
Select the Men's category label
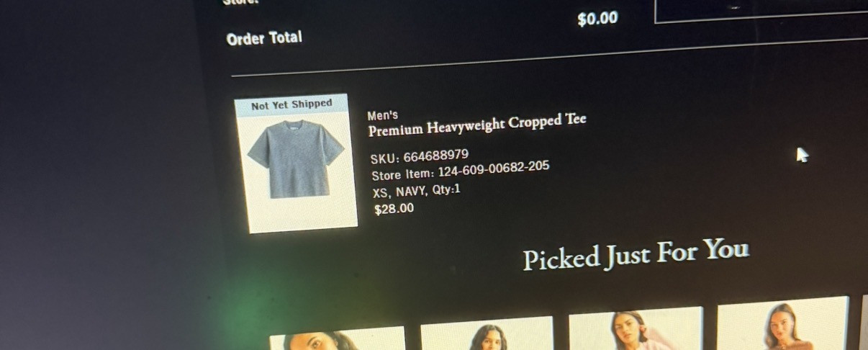tap(382, 115)
